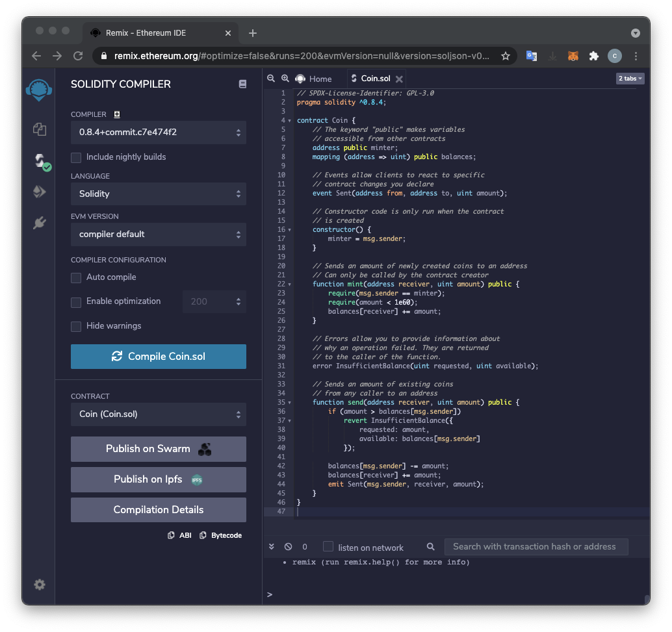Enable Include nightly builds checkbox
This screenshot has width=672, height=632.
pos(76,157)
